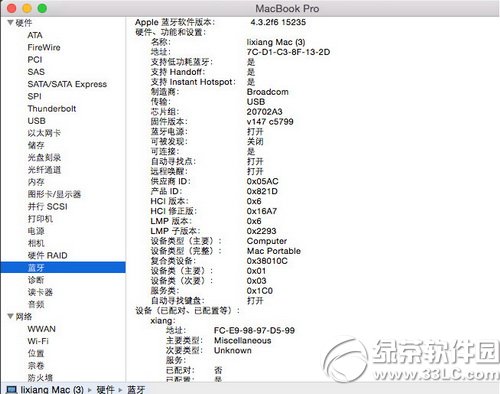Minimize the window with yellow button
Viewport: 500px width, 394px height.
click(x=27, y=8)
